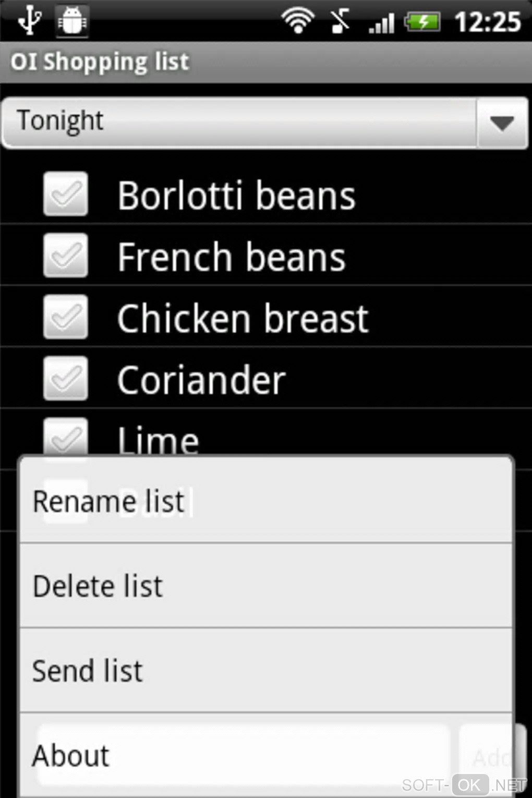Toggle the French beans checkbox

click(x=66, y=256)
